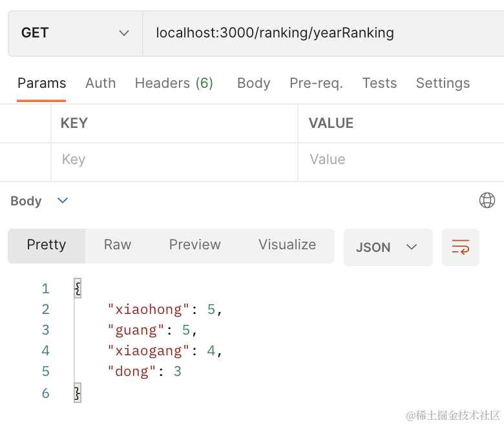Click the Value parameter input cell

pyautogui.click(x=401, y=160)
